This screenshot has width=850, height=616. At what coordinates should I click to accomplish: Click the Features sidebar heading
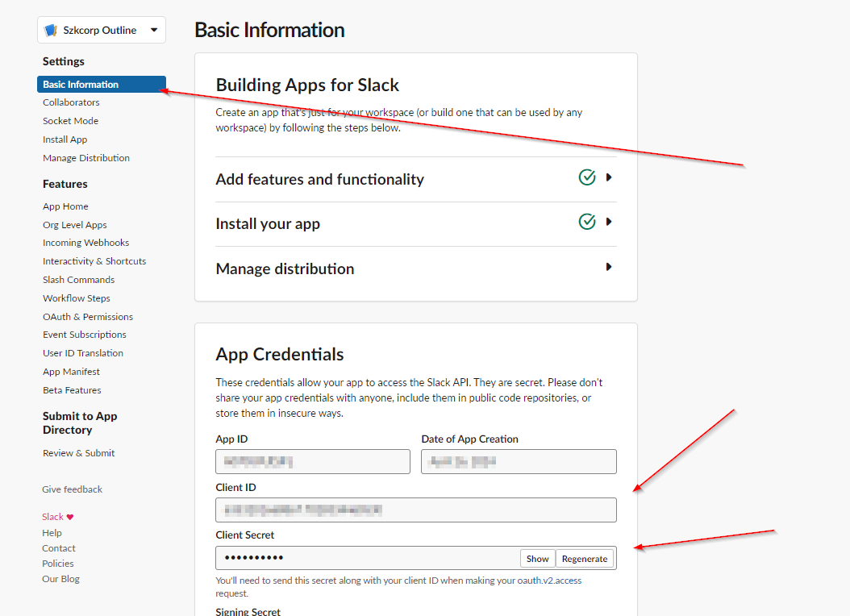(x=65, y=184)
